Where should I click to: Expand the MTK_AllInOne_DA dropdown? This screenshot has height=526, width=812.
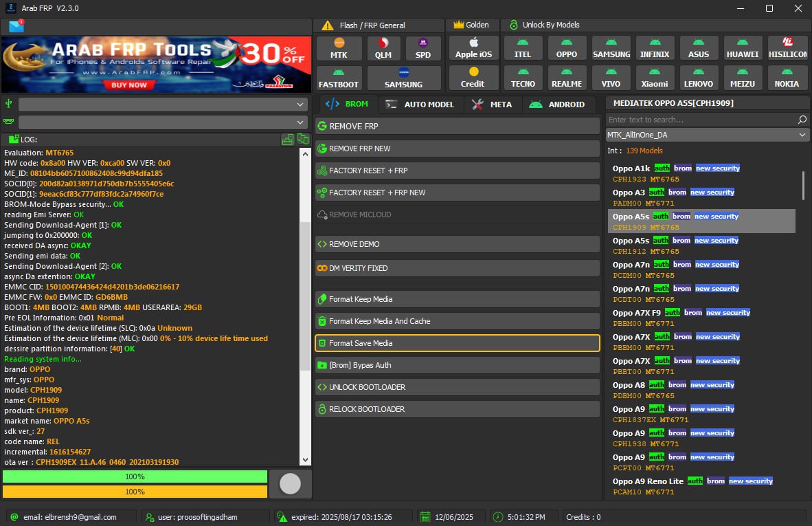(x=707, y=135)
